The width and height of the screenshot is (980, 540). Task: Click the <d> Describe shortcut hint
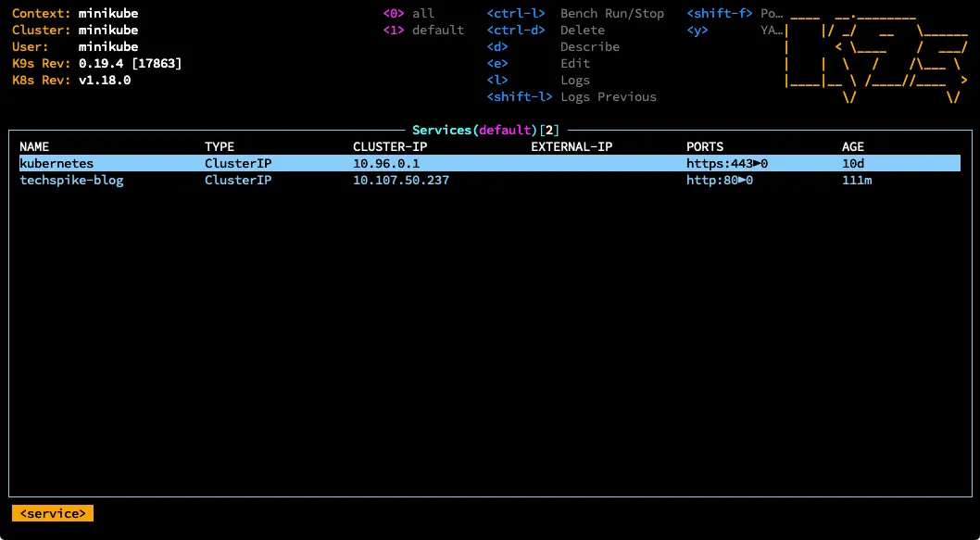point(553,47)
